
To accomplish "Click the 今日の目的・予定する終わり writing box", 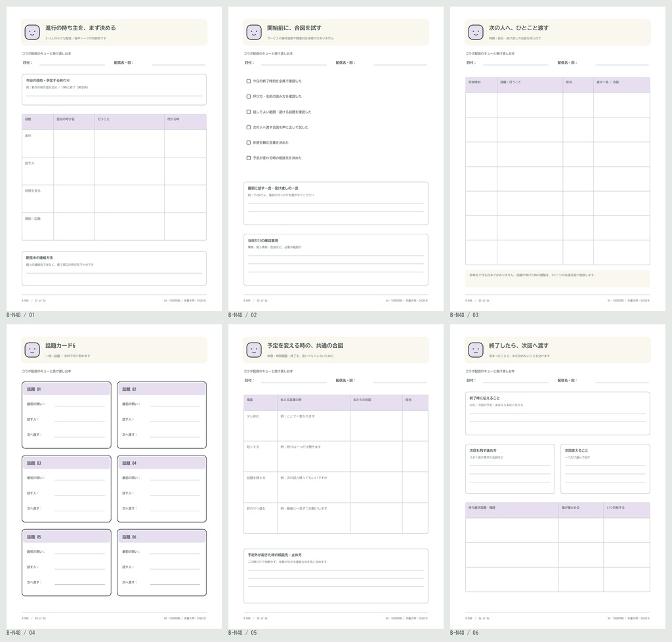I will pyautogui.click(x=114, y=89).
